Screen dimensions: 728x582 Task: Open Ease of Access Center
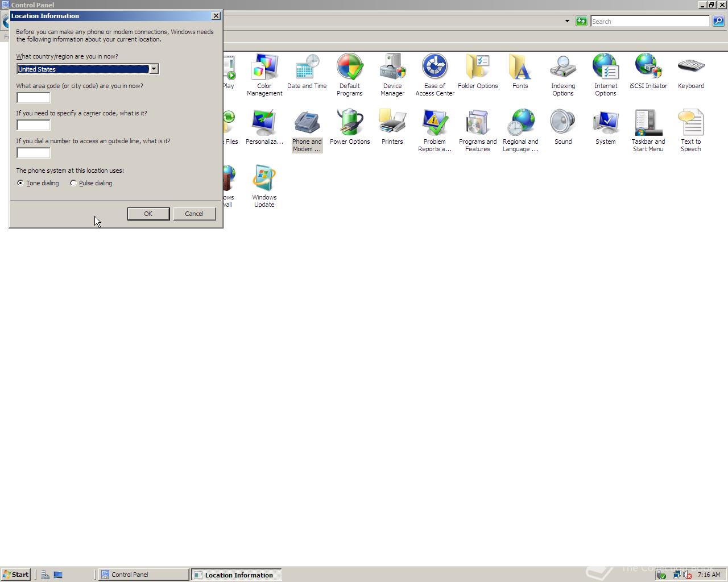tap(435, 75)
